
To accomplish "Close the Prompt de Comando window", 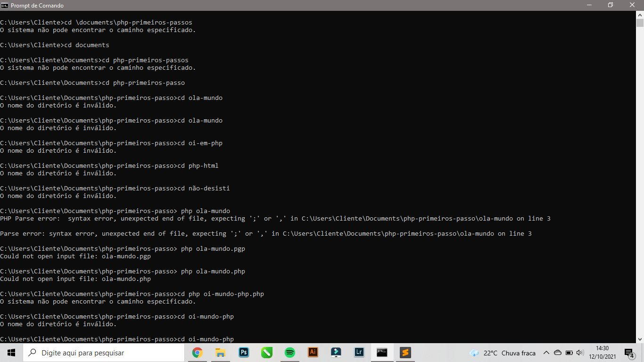I will click(x=633, y=5).
